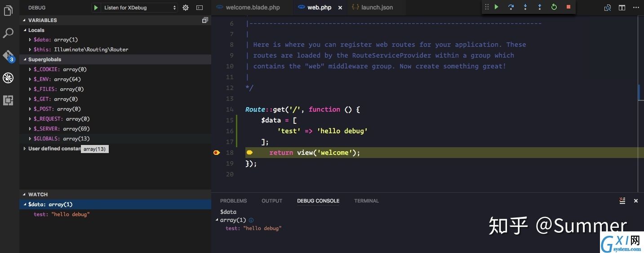Viewport: 644px width, 253px height.
Task: Close the bottom panel
Action: (x=636, y=201)
